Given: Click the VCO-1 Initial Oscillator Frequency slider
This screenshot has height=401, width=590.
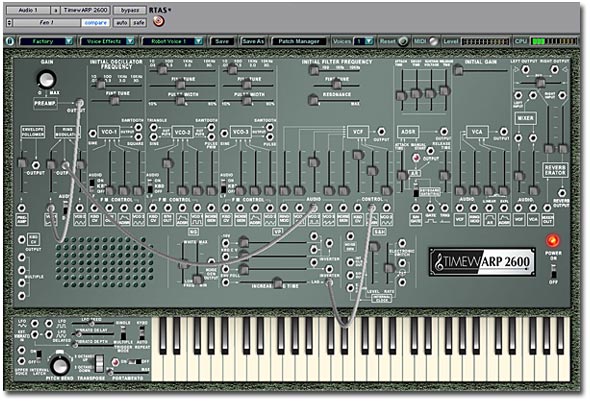Looking at the screenshot, I should pyautogui.click(x=100, y=85).
